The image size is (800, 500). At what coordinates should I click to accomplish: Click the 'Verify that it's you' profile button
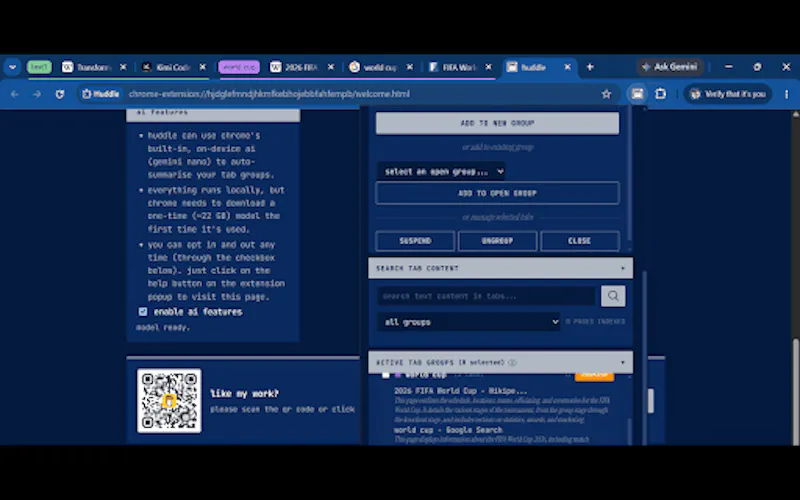728,94
